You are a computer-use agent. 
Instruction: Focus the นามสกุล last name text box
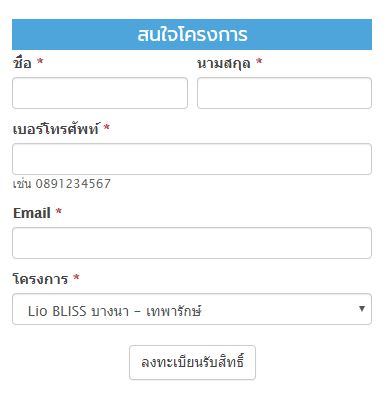pyautogui.click(x=284, y=93)
